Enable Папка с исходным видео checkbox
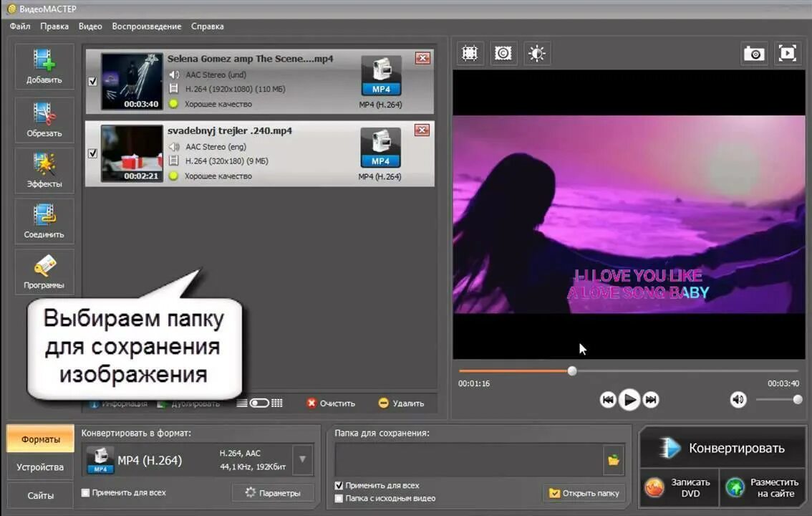812x516 pixels. click(339, 498)
